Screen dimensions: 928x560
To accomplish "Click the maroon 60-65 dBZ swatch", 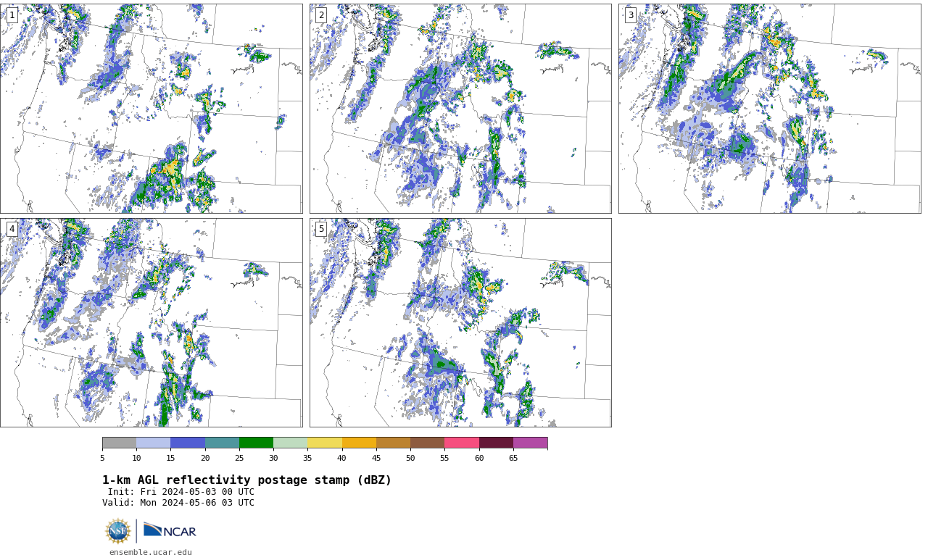I will [496, 443].
